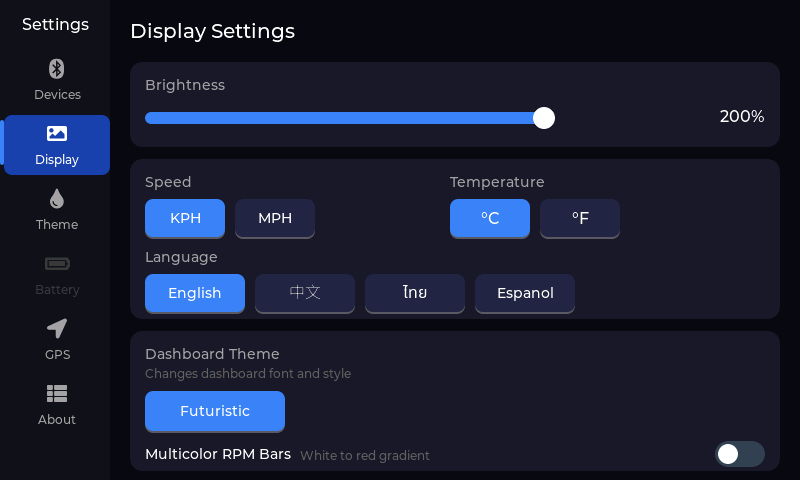Open the Theme droplet icon
The height and width of the screenshot is (480, 800).
pos(57,199)
